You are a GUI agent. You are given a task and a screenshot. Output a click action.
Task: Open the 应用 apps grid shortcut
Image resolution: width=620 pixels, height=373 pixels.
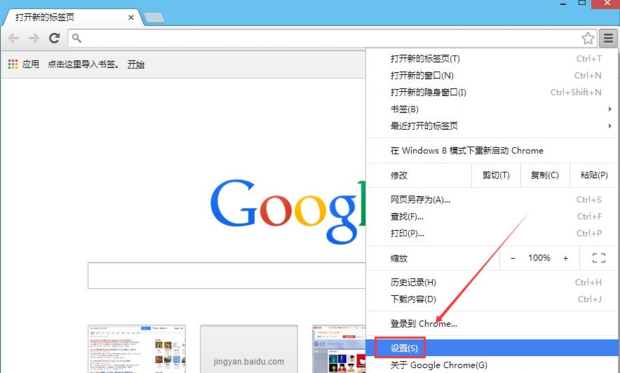click(24, 64)
